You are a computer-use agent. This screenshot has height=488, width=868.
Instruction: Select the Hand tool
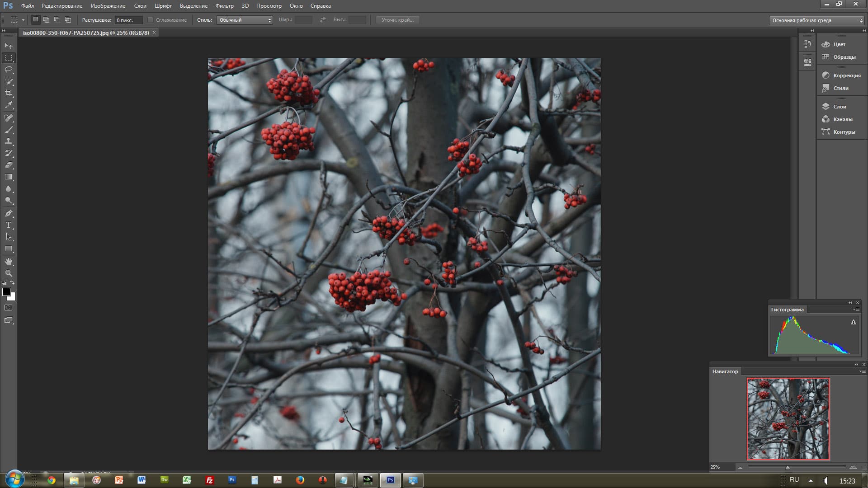point(9,262)
